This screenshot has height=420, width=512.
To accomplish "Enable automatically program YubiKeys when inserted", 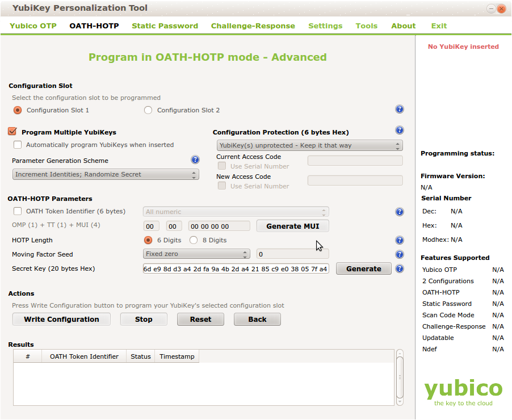I will point(18,145).
